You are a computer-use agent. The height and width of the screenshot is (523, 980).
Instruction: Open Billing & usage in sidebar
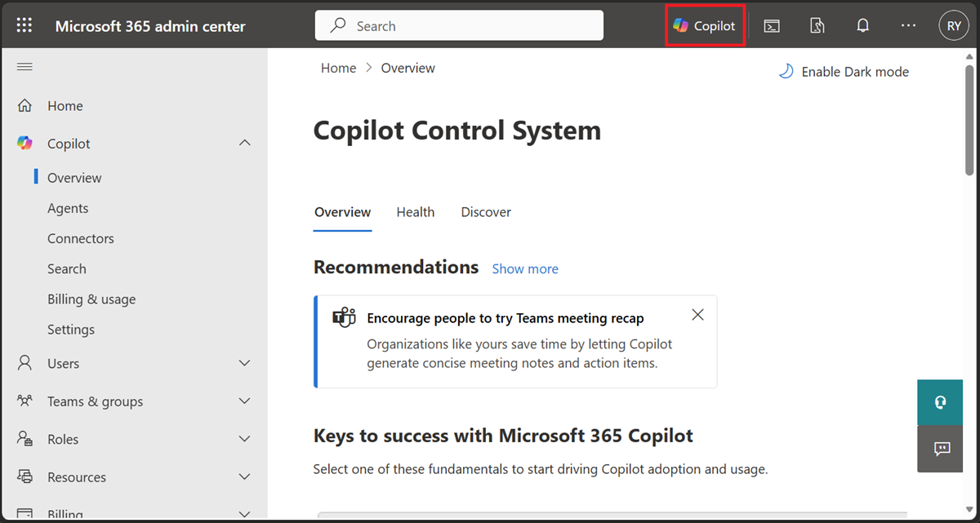pyautogui.click(x=91, y=299)
